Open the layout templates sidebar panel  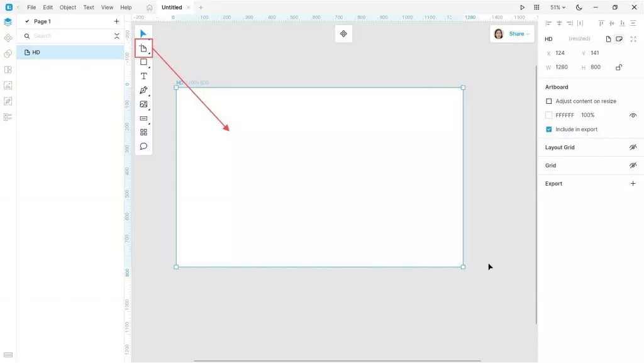(8, 70)
